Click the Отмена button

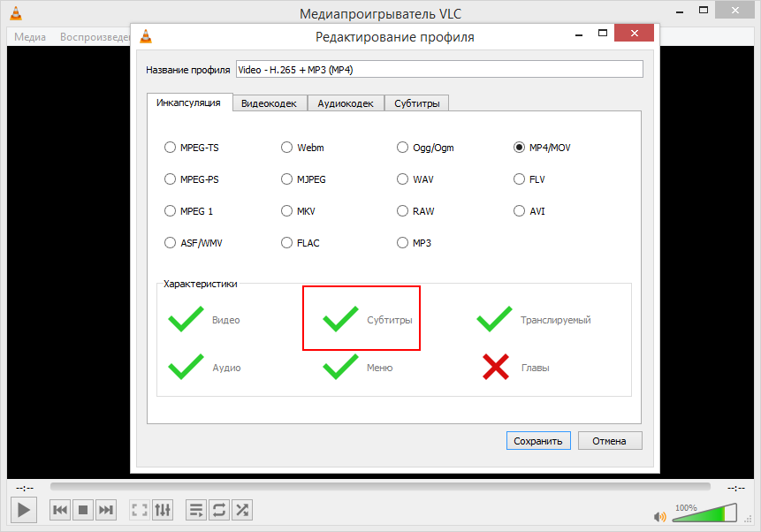(x=610, y=441)
